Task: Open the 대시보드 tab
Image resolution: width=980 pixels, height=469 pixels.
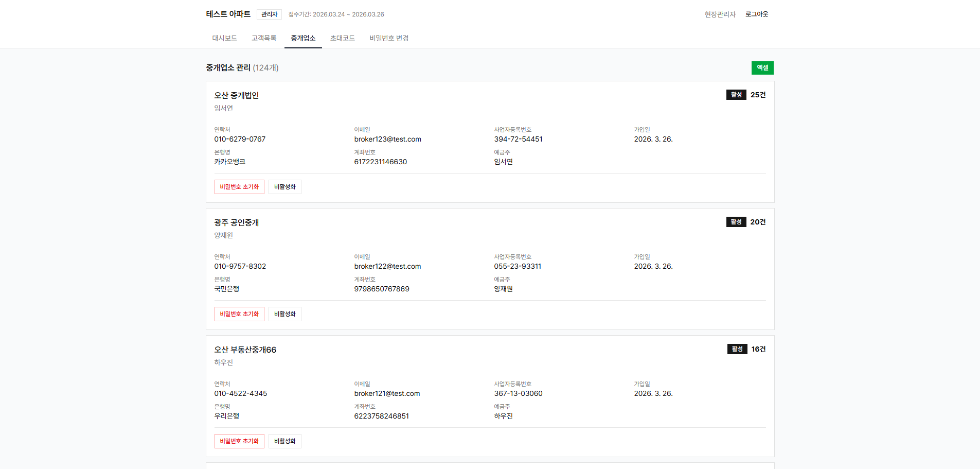Action: [x=224, y=38]
